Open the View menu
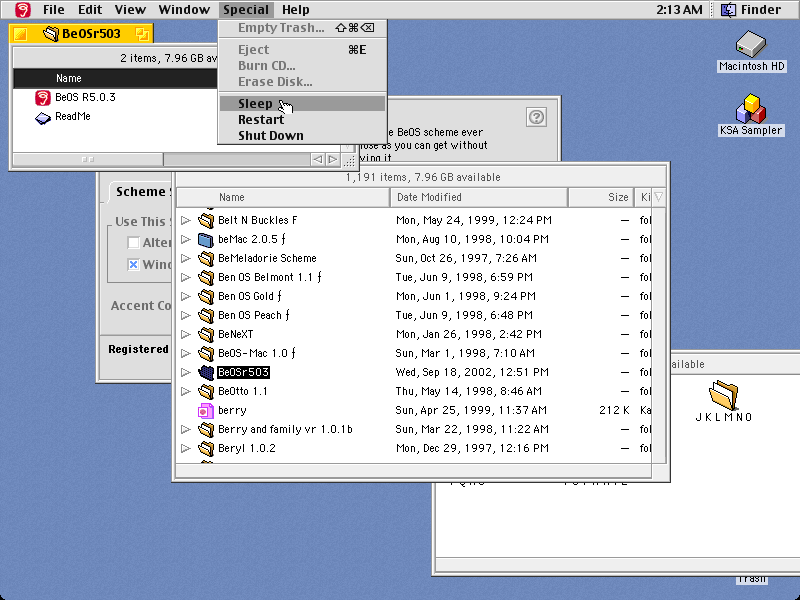The image size is (800, 600). [x=130, y=9]
